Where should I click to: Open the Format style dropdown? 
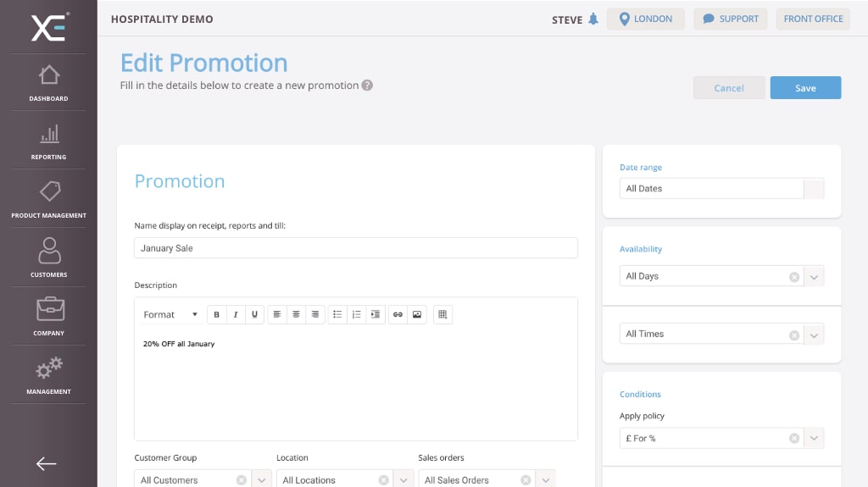170,314
